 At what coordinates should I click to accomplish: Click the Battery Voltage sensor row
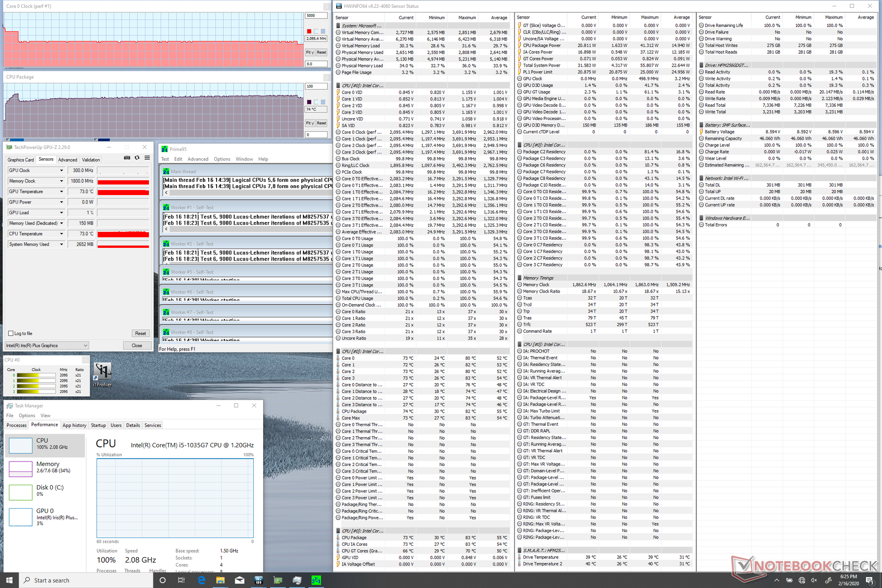787,132
